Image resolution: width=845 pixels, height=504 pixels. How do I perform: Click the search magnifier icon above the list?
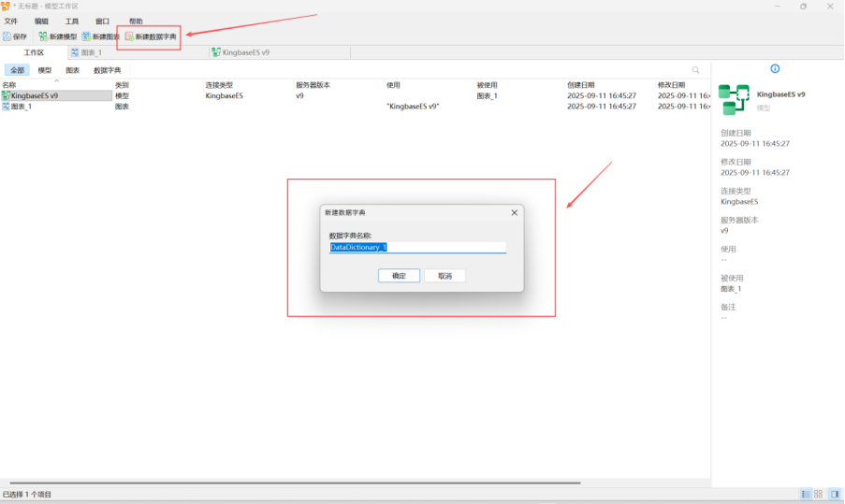pyautogui.click(x=695, y=70)
